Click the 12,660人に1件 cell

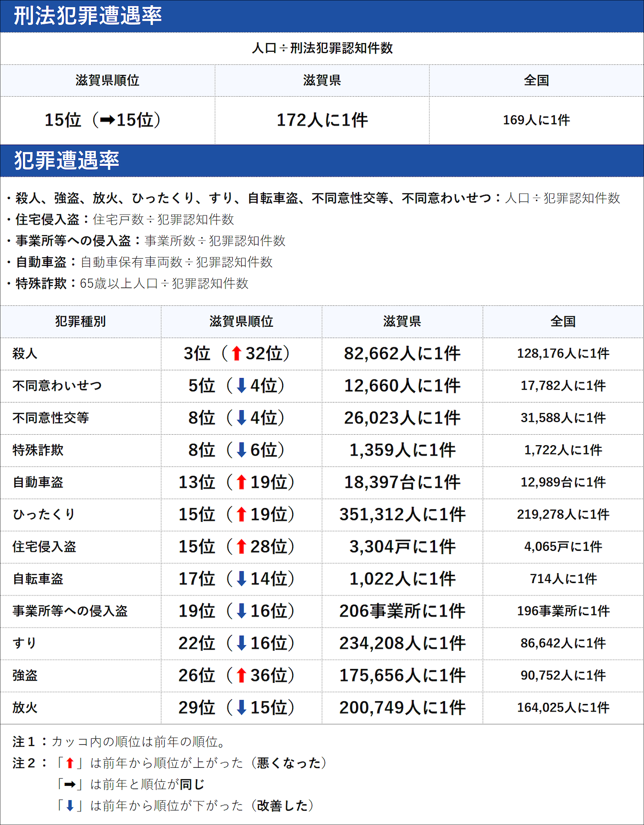tap(402, 386)
